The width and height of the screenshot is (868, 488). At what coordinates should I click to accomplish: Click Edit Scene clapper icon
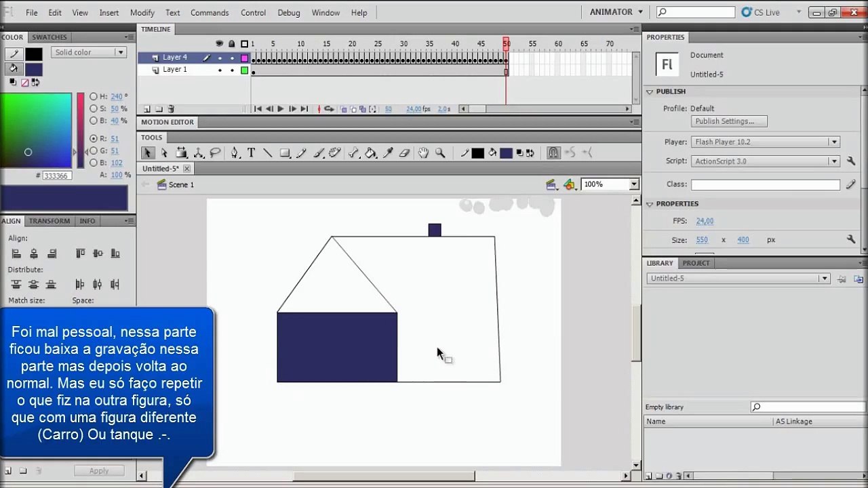551,184
